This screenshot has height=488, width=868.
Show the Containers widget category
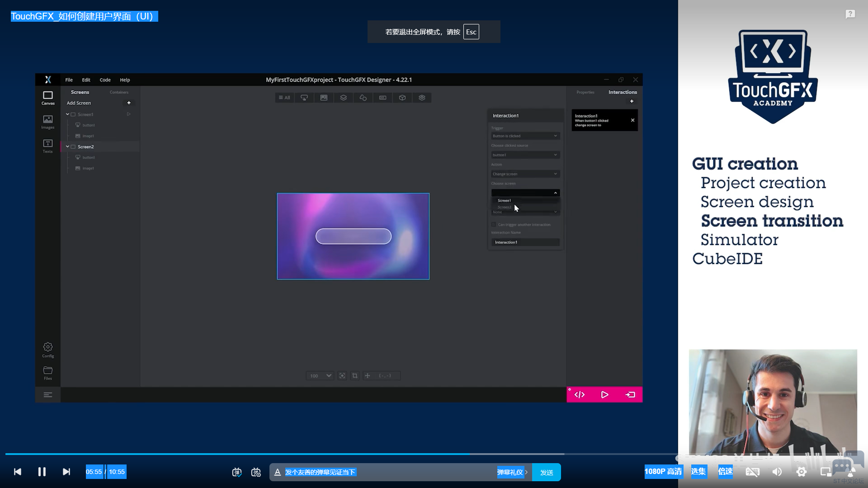344,98
